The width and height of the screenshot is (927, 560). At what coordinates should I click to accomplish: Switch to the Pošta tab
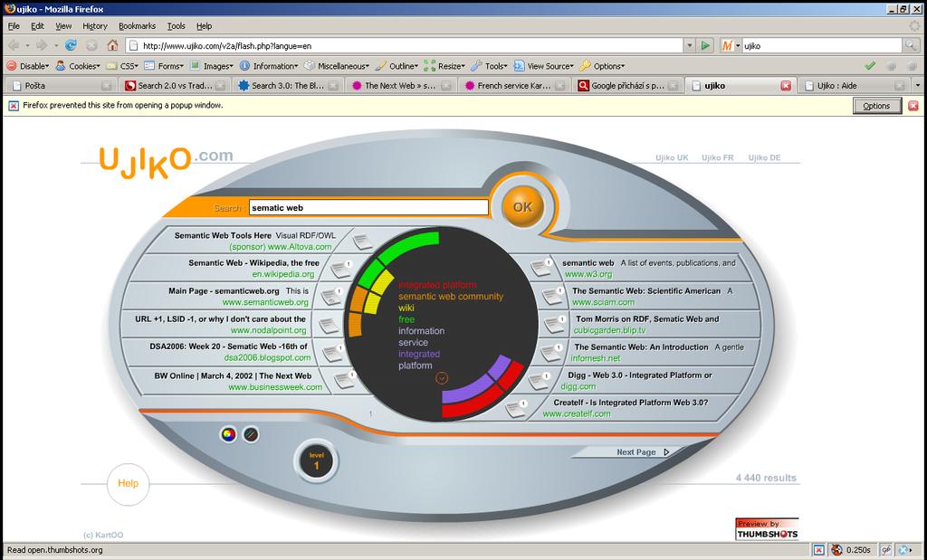point(62,86)
